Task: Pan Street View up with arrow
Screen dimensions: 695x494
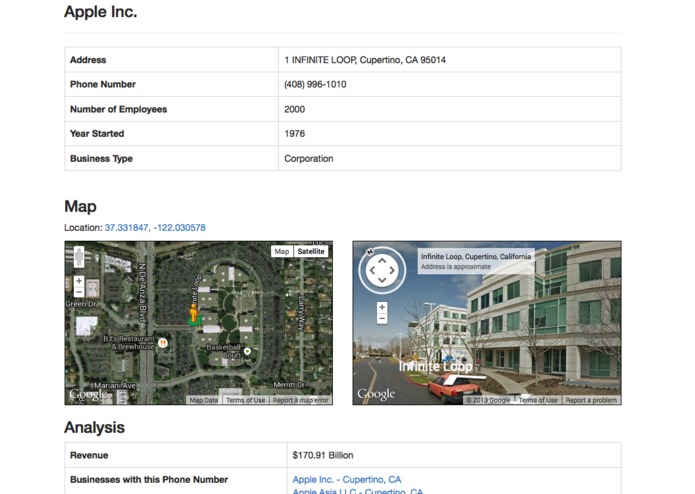Action: pos(382,261)
